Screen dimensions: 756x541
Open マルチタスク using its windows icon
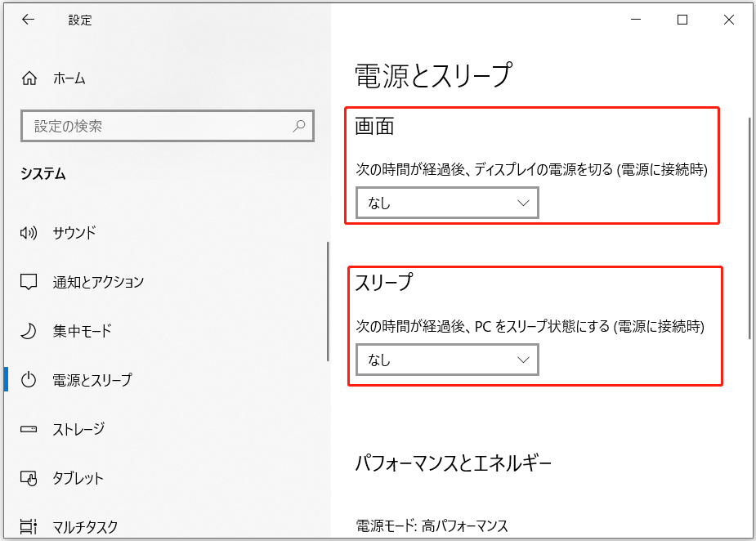coord(28,527)
